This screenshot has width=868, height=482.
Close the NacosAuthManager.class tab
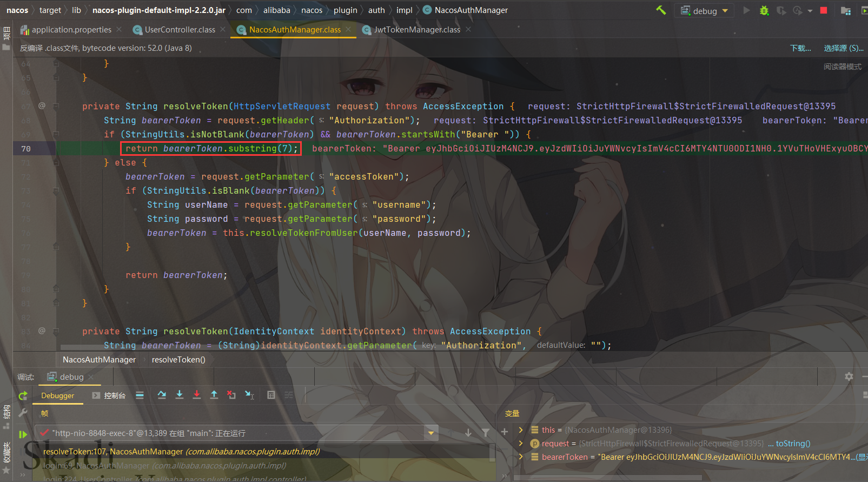click(348, 29)
